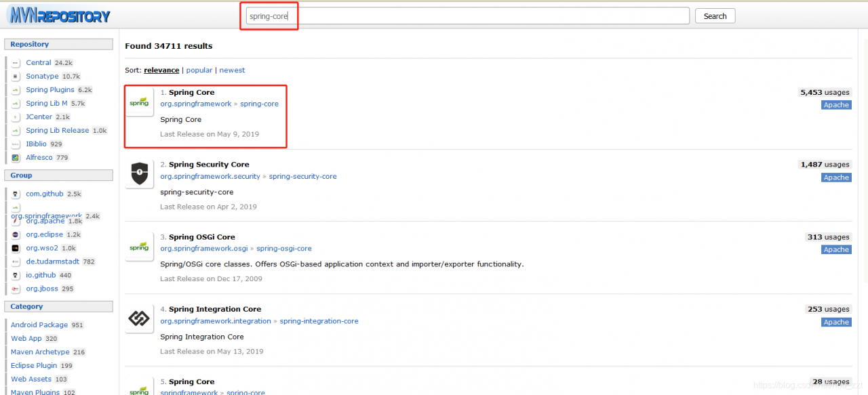Viewport: 868px width, 395px height.
Task: Click the Spring Lib Release repository icon
Action: tap(16, 131)
